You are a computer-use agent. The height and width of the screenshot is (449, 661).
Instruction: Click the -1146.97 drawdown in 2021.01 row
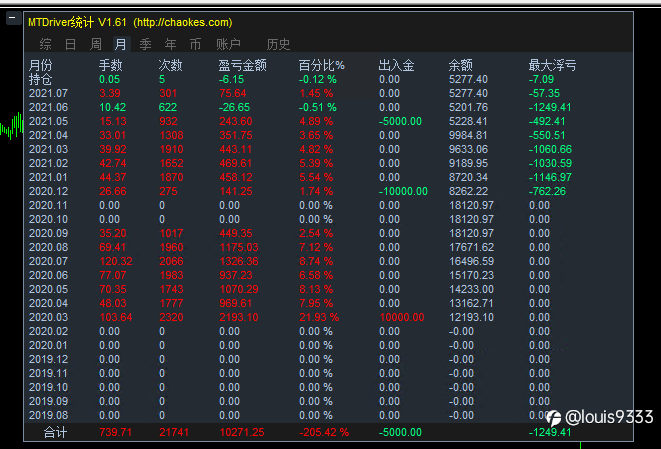[x=550, y=177]
